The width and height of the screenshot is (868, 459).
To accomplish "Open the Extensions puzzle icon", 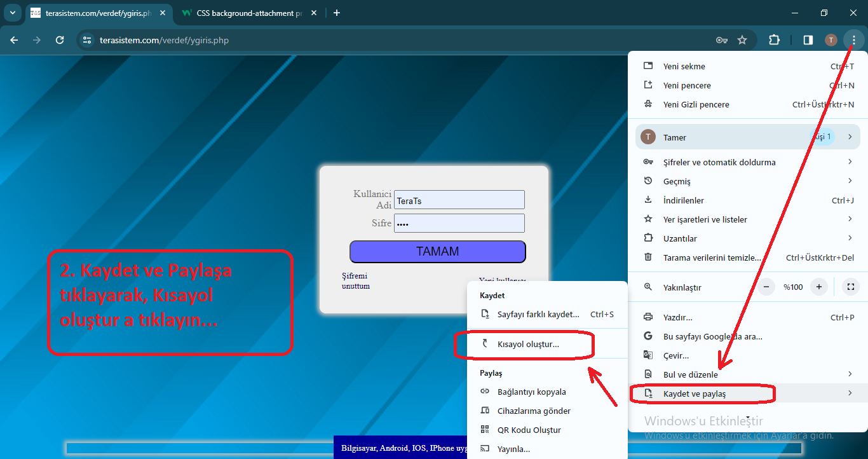I will pyautogui.click(x=774, y=40).
